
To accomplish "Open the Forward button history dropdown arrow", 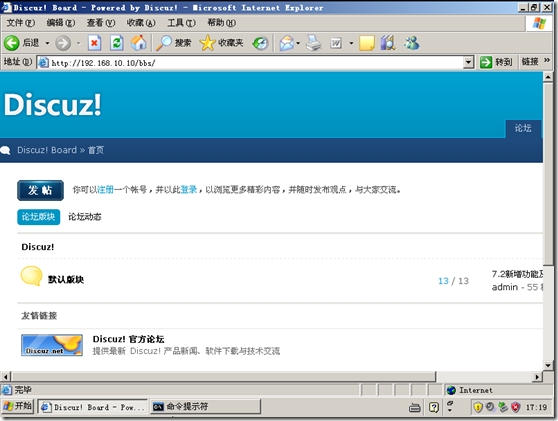I will point(78,43).
